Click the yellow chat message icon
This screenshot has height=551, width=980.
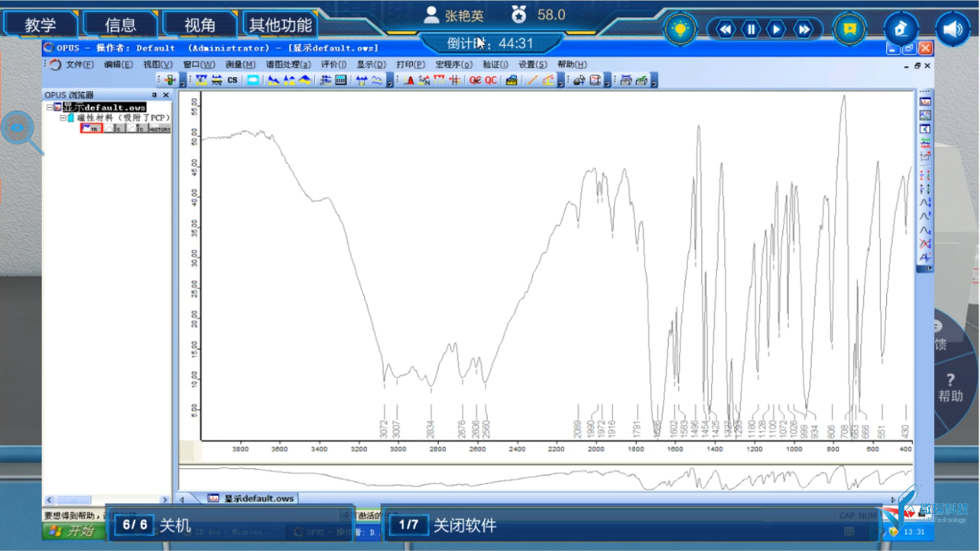coord(850,29)
